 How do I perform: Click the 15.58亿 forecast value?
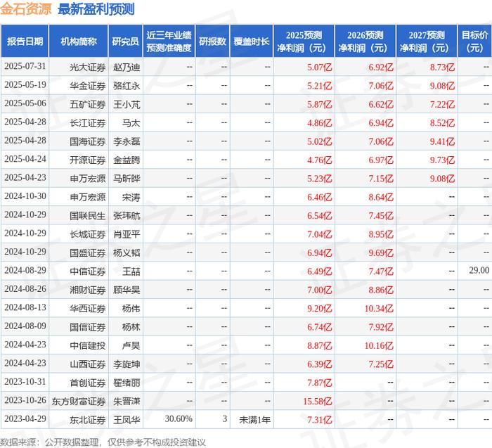[318, 401]
